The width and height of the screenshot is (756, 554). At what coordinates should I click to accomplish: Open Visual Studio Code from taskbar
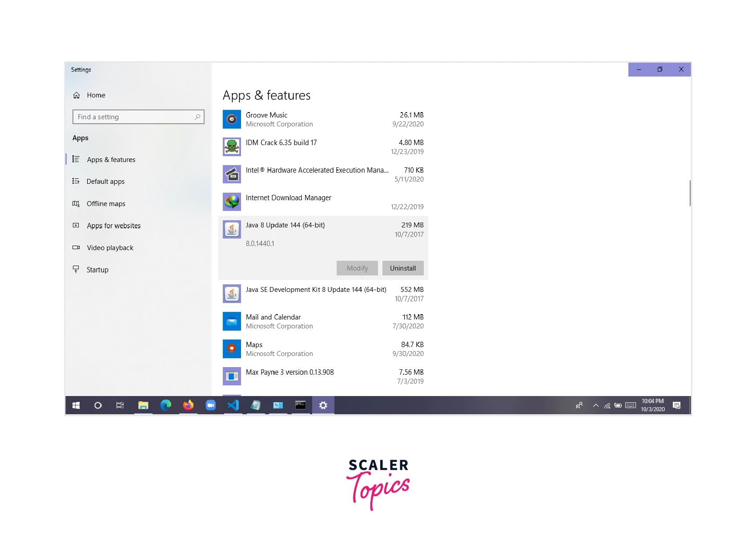pos(233,405)
